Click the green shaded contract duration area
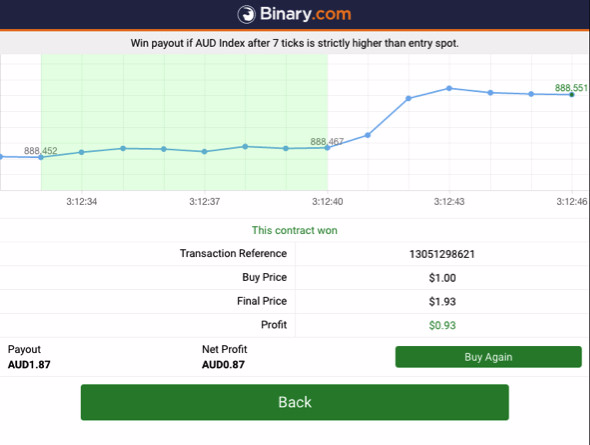Image resolution: width=590 pixels, height=445 pixels. tap(184, 122)
